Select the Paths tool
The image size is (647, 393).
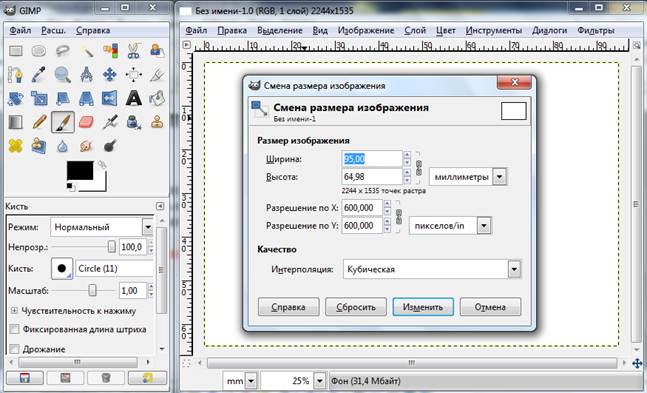click(16, 75)
